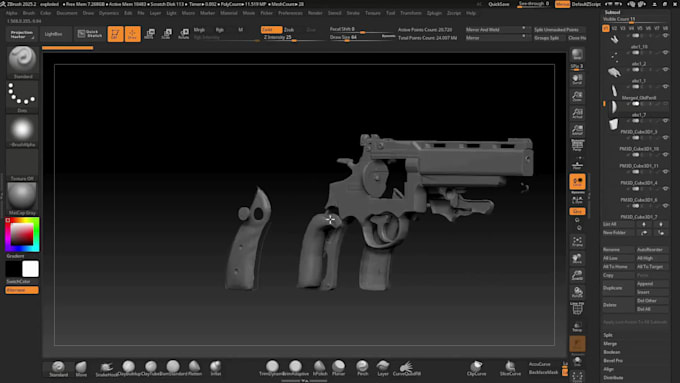The height and width of the screenshot is (383, 680).
Task: Expand the Distribute section
Action: (613, 378)
